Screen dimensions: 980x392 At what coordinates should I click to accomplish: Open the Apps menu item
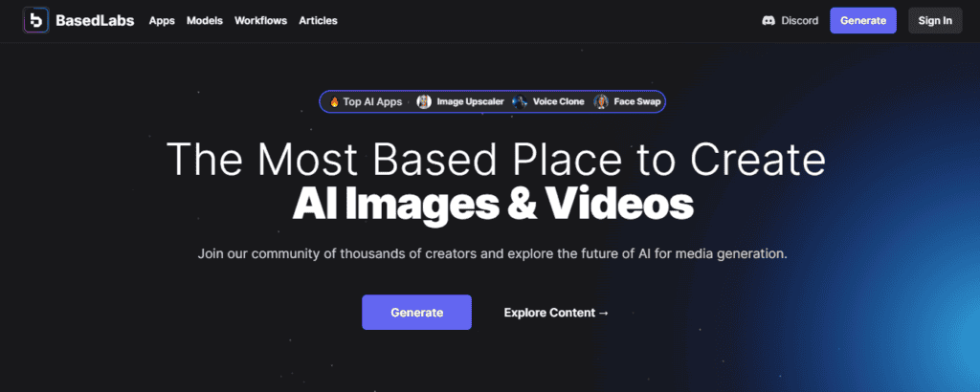pos(162,20)
